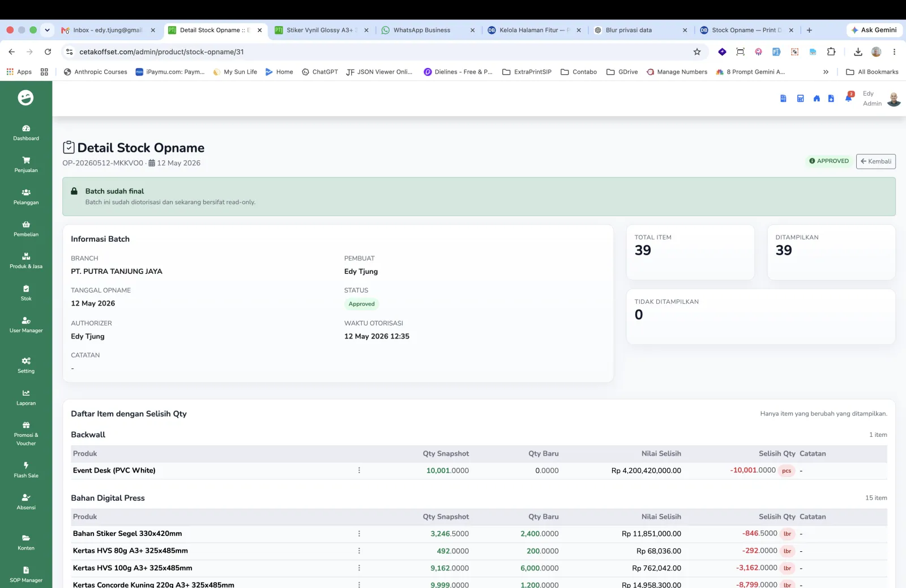Viewport: 906px width, 588px height.
Task: Open Absensi sidebar item
Action: pyautogui.click(x=26, y=502)
